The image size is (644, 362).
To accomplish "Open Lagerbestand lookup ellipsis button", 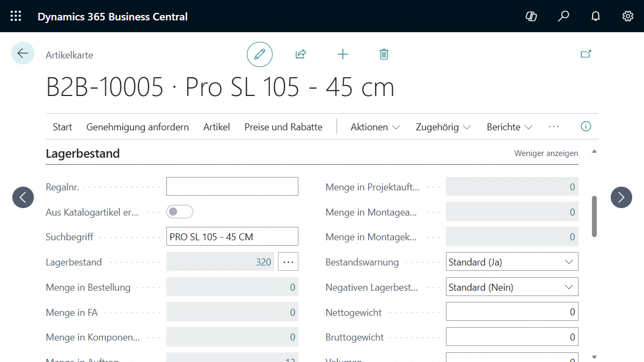I will (x=288, y=262).
